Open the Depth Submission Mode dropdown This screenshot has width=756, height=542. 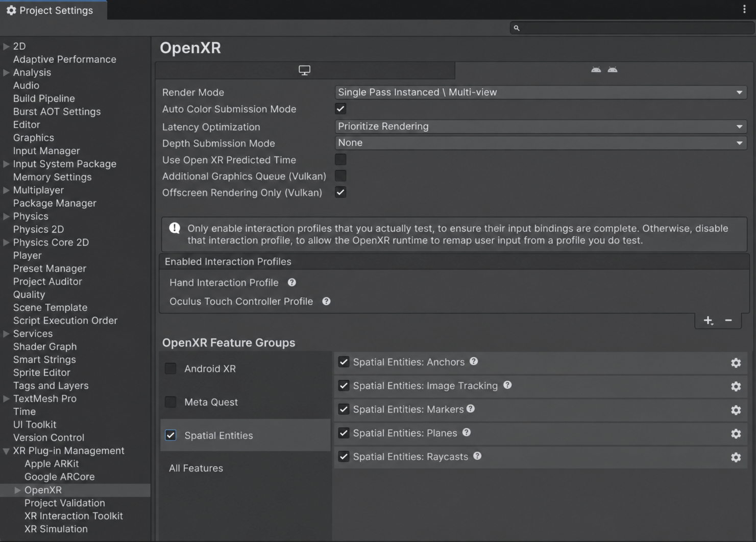tap(541, 143)
